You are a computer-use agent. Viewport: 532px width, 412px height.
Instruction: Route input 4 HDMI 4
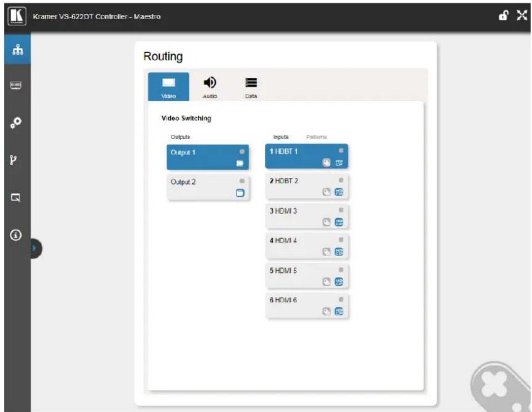tap(307, 246)
